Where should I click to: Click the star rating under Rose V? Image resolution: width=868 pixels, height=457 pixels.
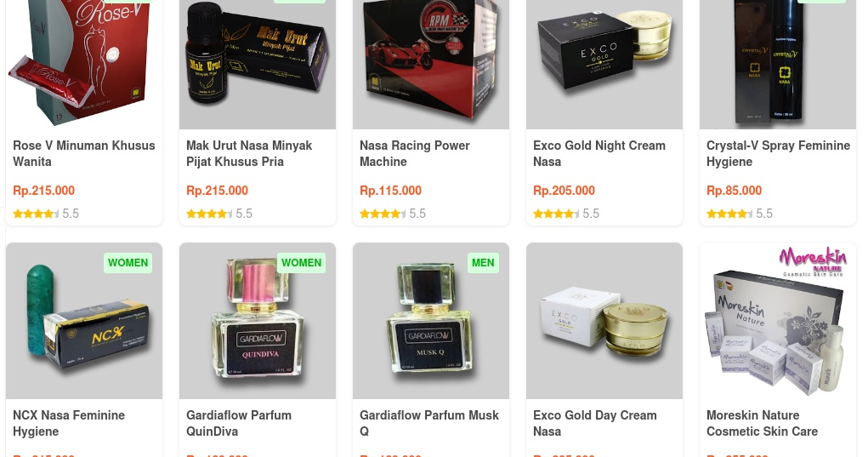pos(36,214)
